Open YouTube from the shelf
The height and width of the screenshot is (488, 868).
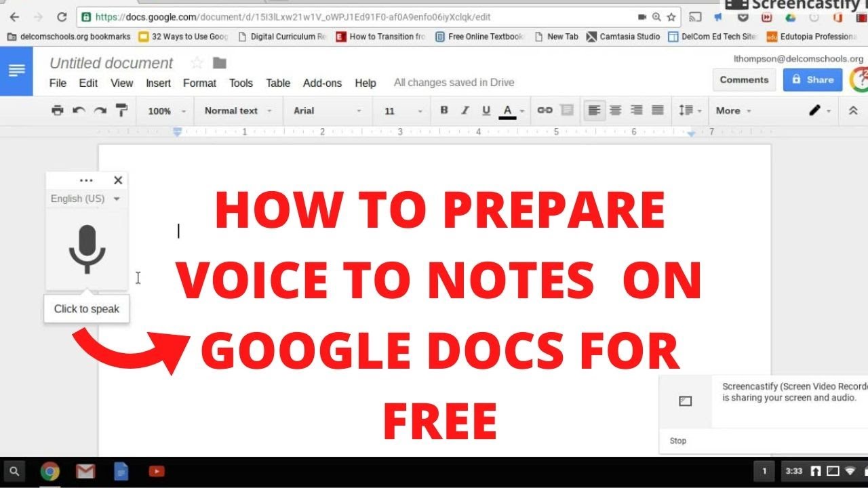157,471
